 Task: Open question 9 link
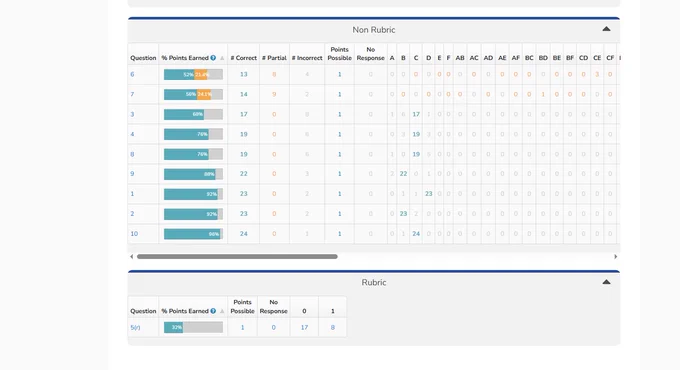pos(132,174)
